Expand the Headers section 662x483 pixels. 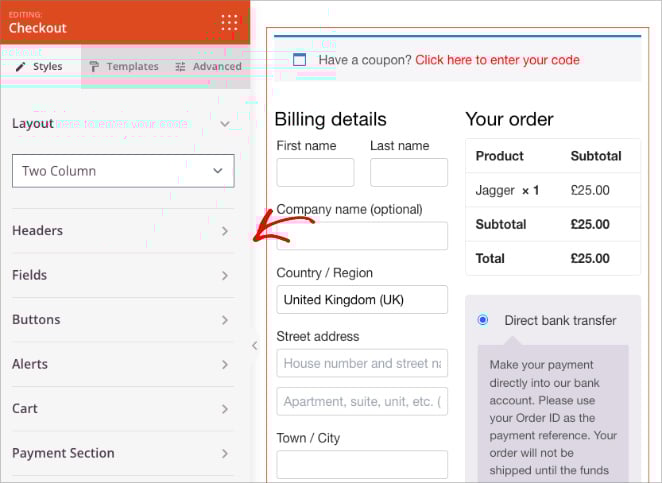123,231
